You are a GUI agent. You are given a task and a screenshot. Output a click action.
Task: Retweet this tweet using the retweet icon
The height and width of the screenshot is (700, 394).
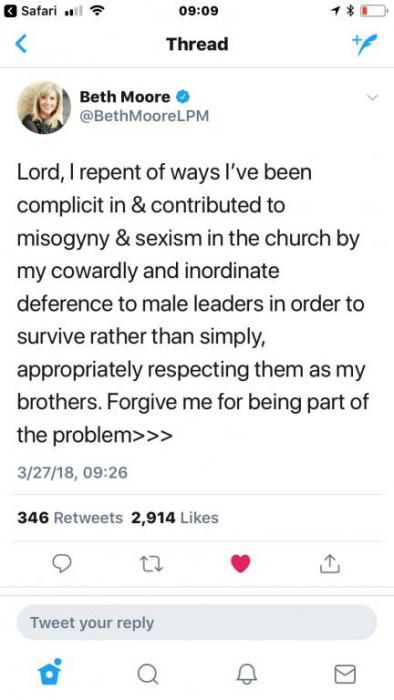(x=151, y=564)
